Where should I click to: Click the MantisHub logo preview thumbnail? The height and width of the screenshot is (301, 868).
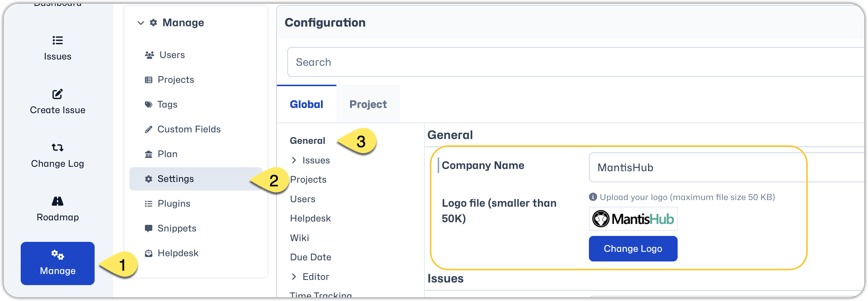633,219
